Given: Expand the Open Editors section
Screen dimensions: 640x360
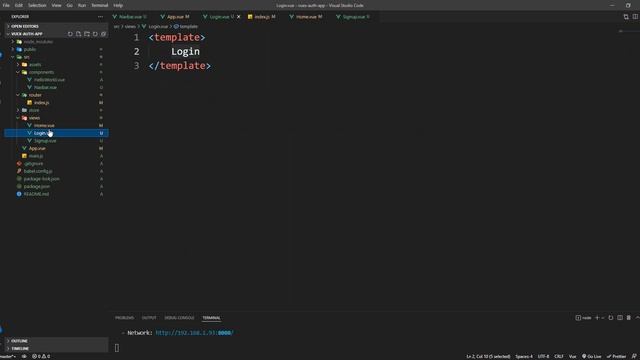Looking at the screenshot, I should 56,26.
